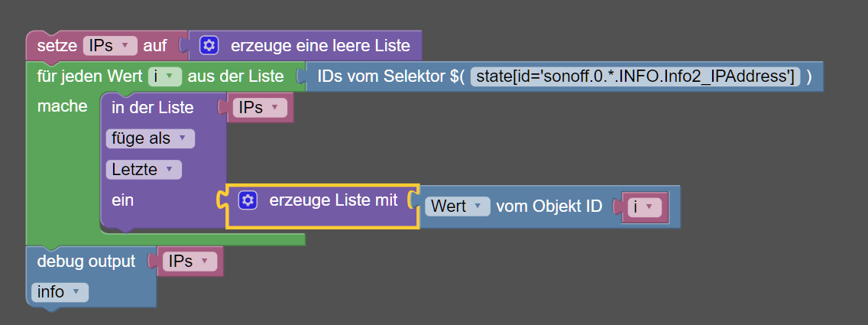The height and width of the screenshot is (325, 868).
Task: Click the 'erzeuge eine leere Liste' block text
Action: coord(319,46)
